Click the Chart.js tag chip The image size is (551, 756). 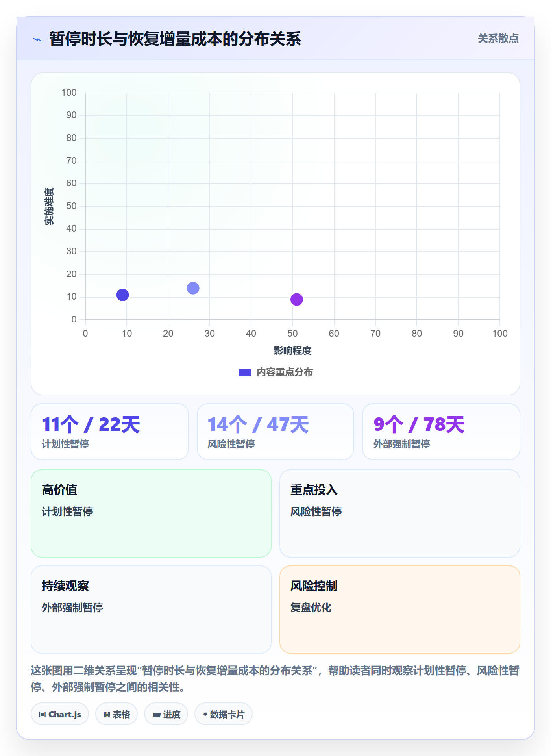(x=60, y=714)
